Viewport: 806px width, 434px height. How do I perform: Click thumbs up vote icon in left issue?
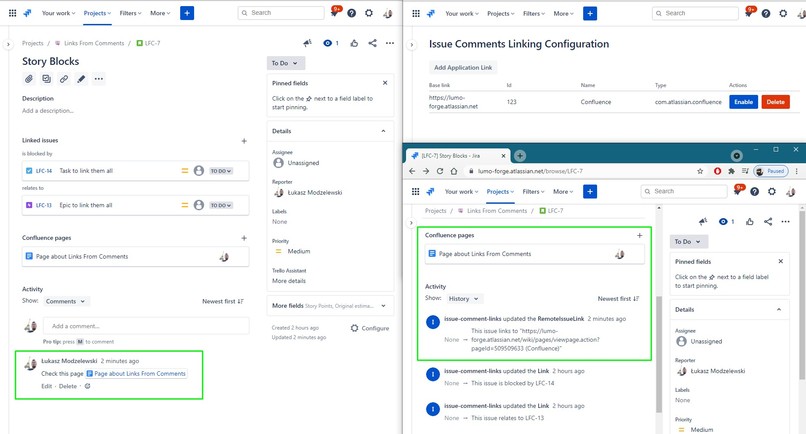(x=354, y=43)
